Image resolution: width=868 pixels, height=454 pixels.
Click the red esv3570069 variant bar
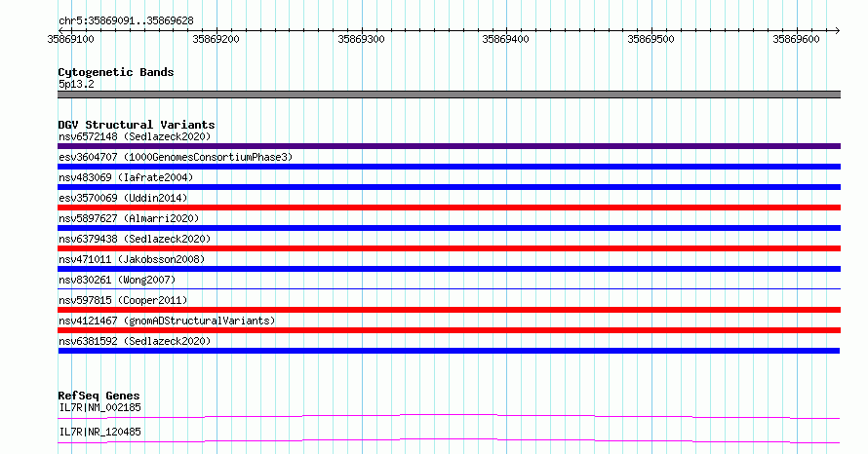[449, 208]
